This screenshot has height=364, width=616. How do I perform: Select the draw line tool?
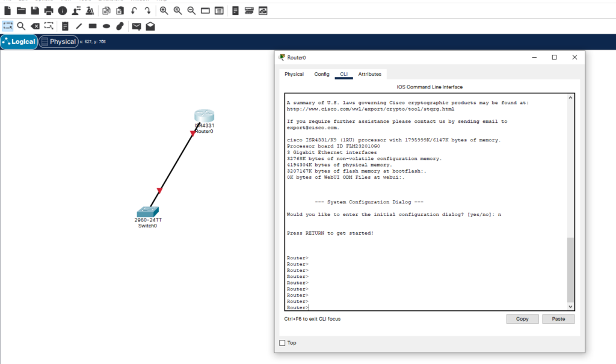coord(79,26)
